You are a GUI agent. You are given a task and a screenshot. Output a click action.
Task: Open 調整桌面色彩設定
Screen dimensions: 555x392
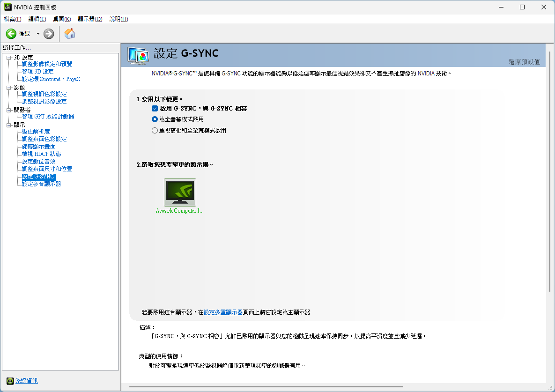pyautogui.click(x=44, y=139)
